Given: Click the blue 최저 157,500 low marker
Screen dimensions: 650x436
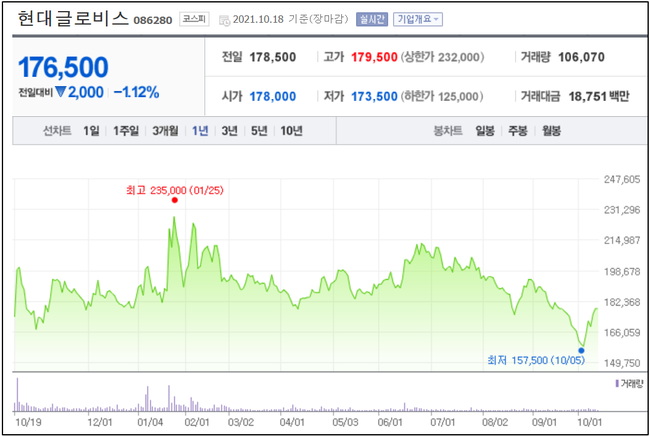Looking at the screenshot, I should tap(581, 351).
